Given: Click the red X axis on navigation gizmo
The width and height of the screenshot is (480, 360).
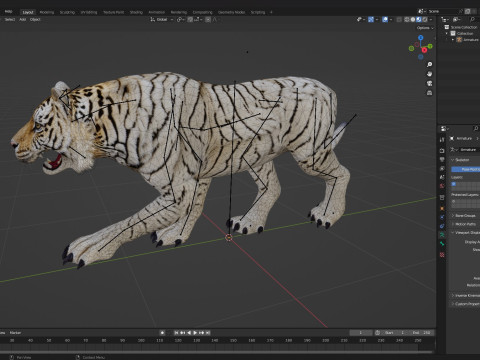Looking at the screenshot, I should [x=424, y=50].
